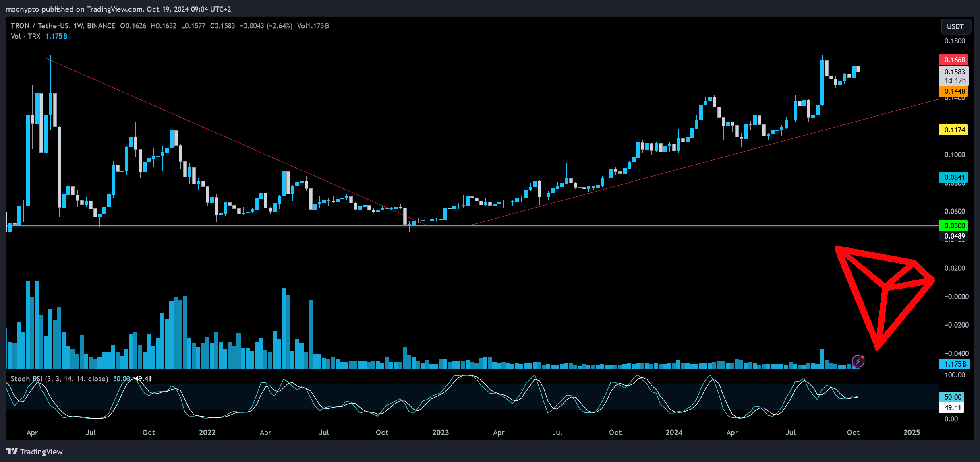This screenshot has height=462, width=980.
Task: Click the H0.1632 high value in header
Action: (x=164, y=26)
